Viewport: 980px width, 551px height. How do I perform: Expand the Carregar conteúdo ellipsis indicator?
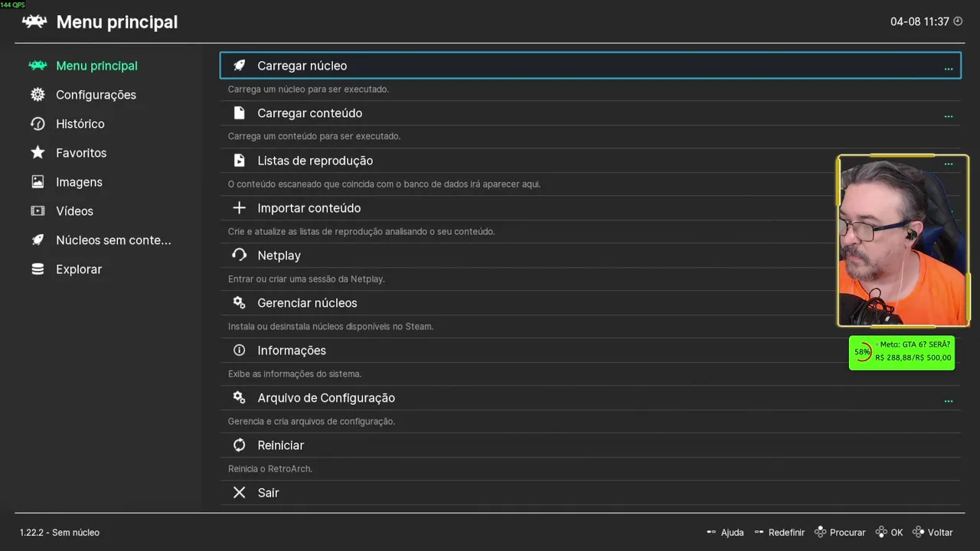click(949, 116)
